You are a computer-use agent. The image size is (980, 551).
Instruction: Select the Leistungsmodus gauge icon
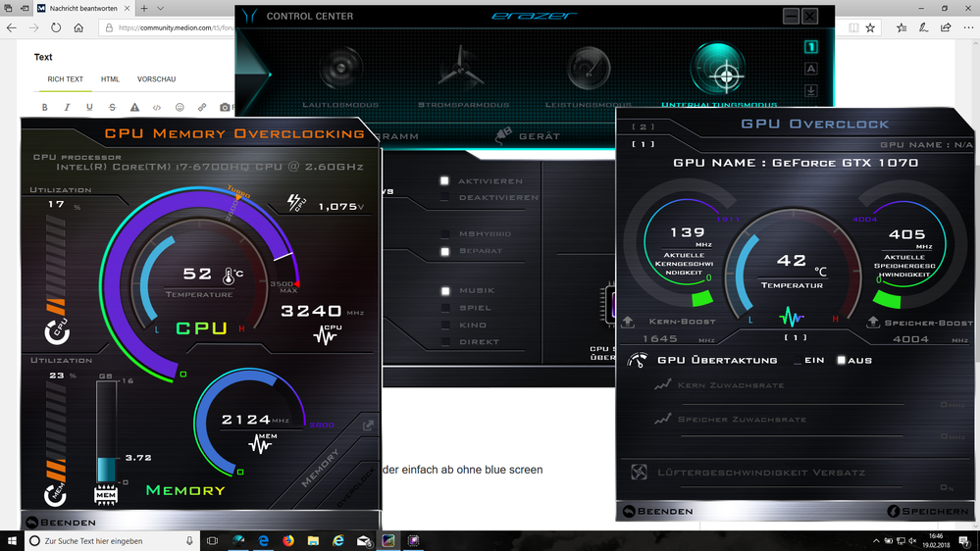588,69
